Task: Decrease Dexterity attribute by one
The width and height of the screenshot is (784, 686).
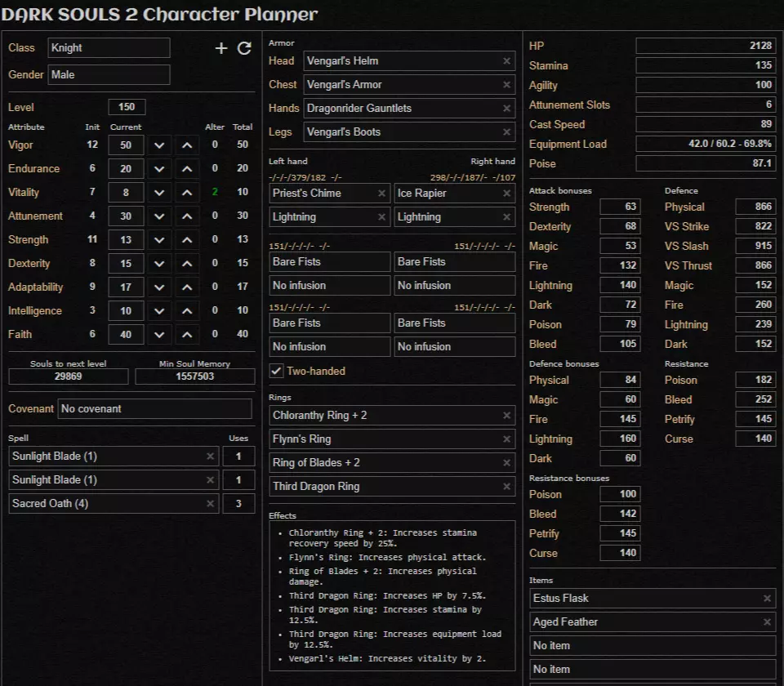Action: [x=159, y=264]
